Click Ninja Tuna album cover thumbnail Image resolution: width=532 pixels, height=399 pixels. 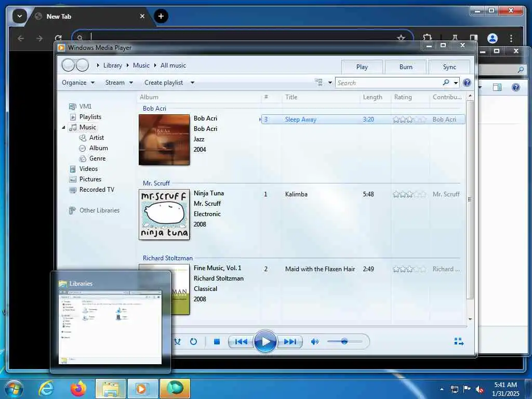(x=164, y=215)
